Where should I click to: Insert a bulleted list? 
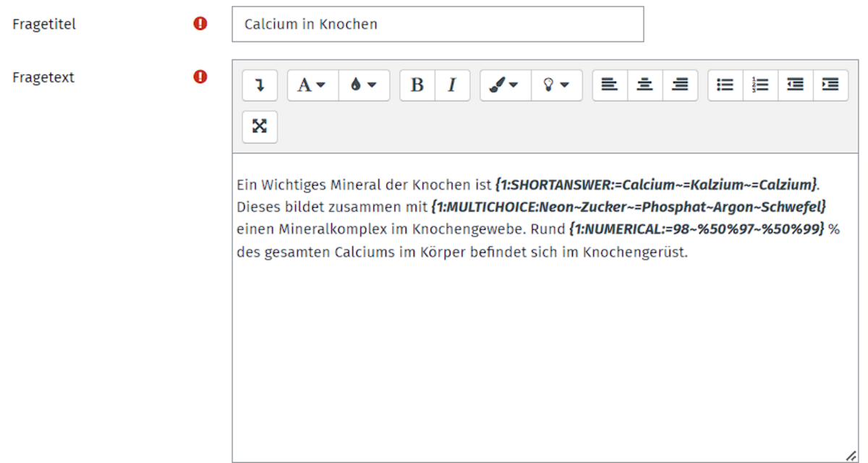point(726,85)
